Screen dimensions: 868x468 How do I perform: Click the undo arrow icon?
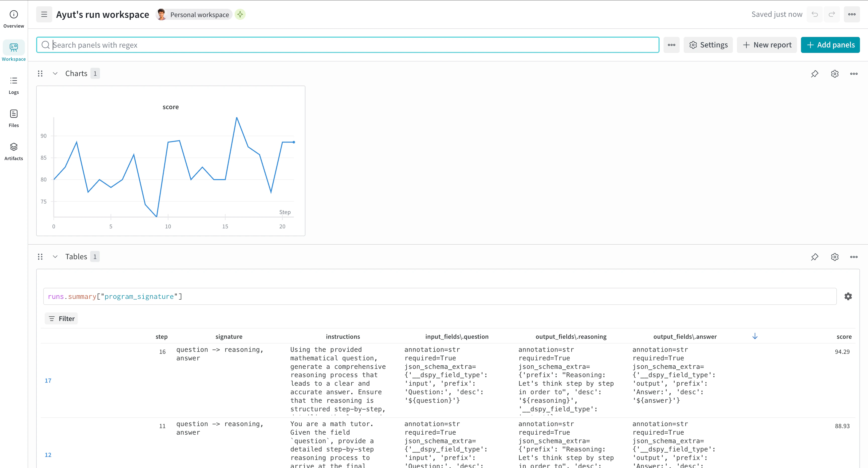pos(815,14)
